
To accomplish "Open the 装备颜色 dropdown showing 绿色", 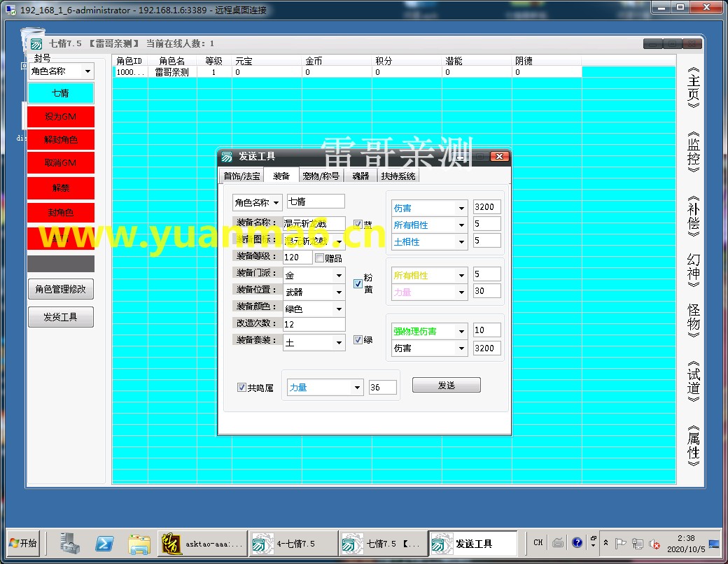I will 339,309.
